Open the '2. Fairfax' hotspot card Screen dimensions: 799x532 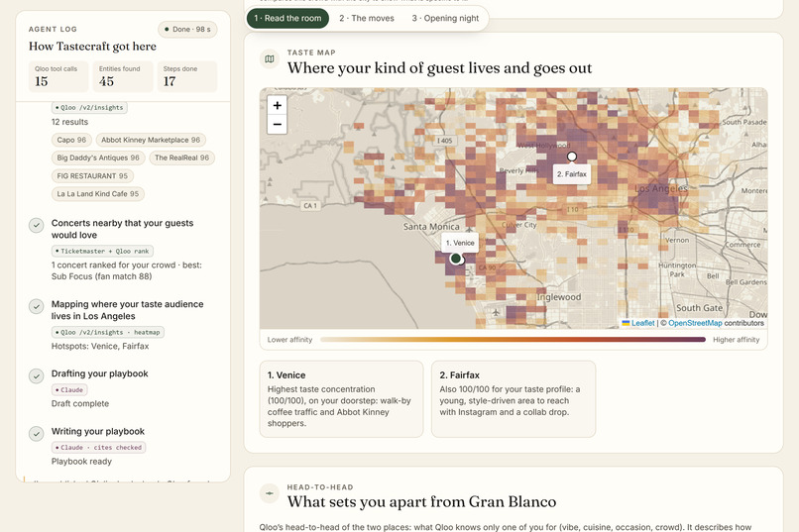pos(514,399)
